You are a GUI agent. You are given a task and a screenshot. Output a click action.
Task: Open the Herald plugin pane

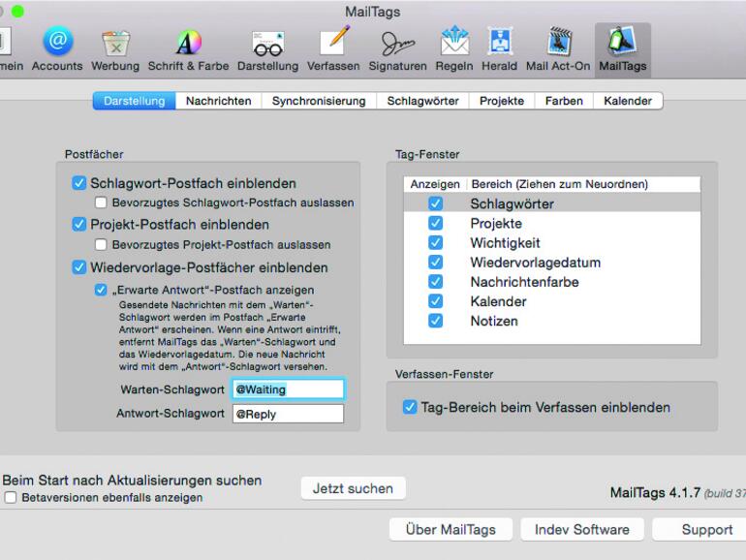(x=500, y=49)
